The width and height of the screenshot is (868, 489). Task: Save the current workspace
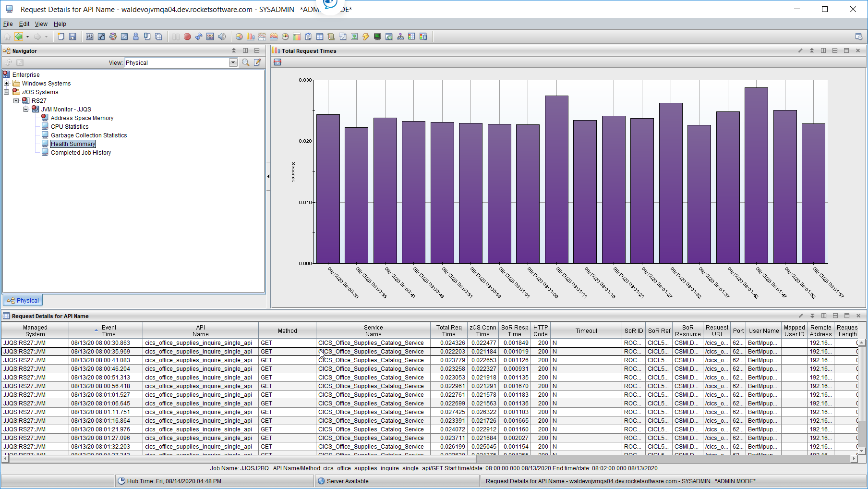pos(73,36)
